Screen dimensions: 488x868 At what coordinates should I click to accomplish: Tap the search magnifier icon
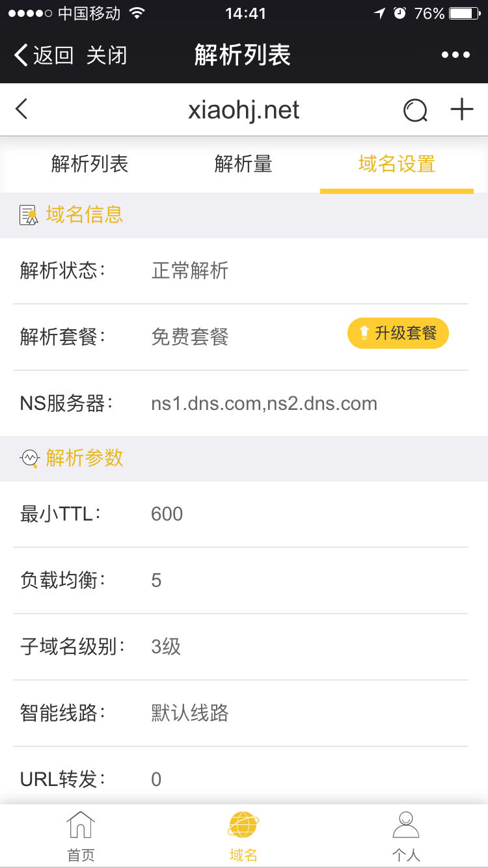coord(415,111)
